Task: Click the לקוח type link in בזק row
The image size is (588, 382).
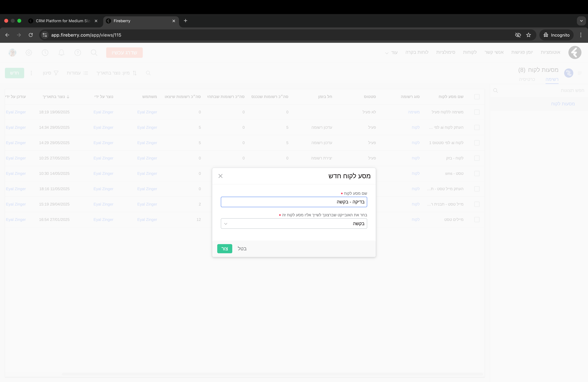Action: [416, 158]
